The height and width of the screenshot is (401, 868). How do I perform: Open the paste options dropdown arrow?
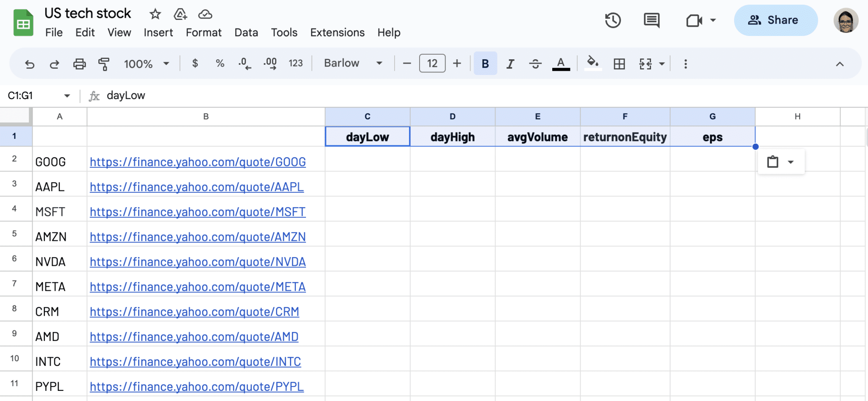(x=792, y=161)
